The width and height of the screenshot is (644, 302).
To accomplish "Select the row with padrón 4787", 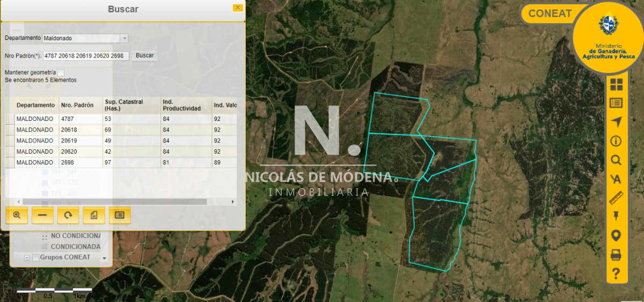I will click(x=121, y=119).
